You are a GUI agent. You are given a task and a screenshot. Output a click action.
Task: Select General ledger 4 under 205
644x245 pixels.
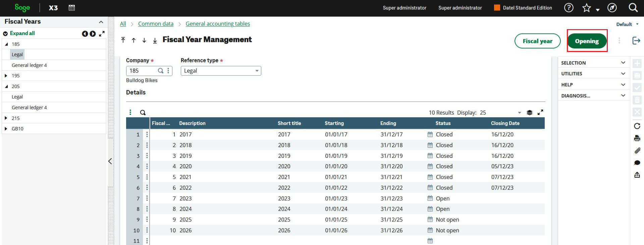(x=29, y=107)
